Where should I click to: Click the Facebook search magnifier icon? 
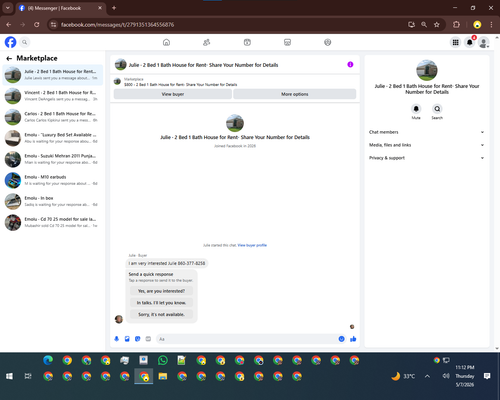tap(24, 42)
